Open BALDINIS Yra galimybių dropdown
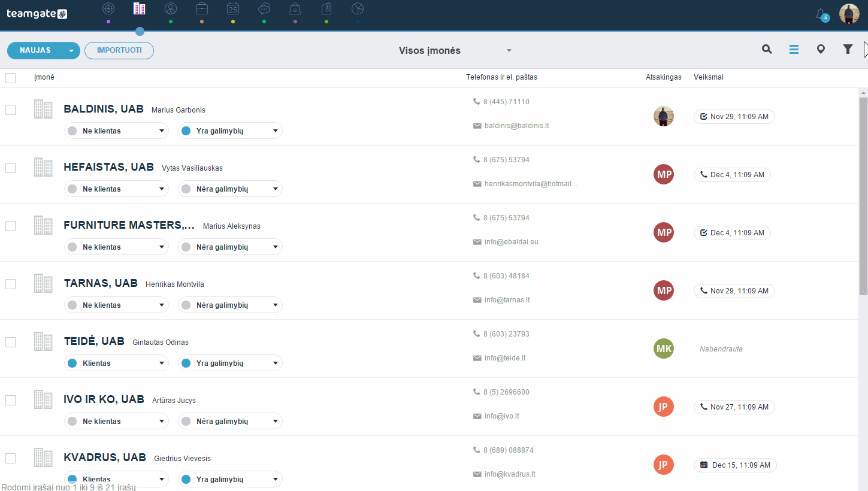 (x=230, y=131)
